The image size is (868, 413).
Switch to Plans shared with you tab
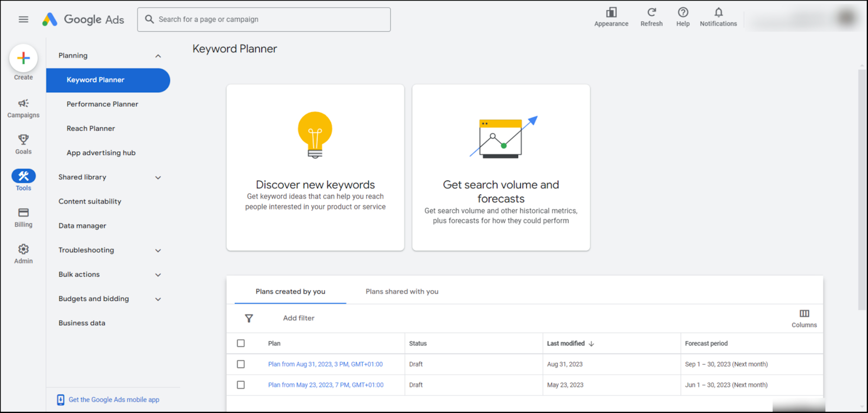coord(402,292)
